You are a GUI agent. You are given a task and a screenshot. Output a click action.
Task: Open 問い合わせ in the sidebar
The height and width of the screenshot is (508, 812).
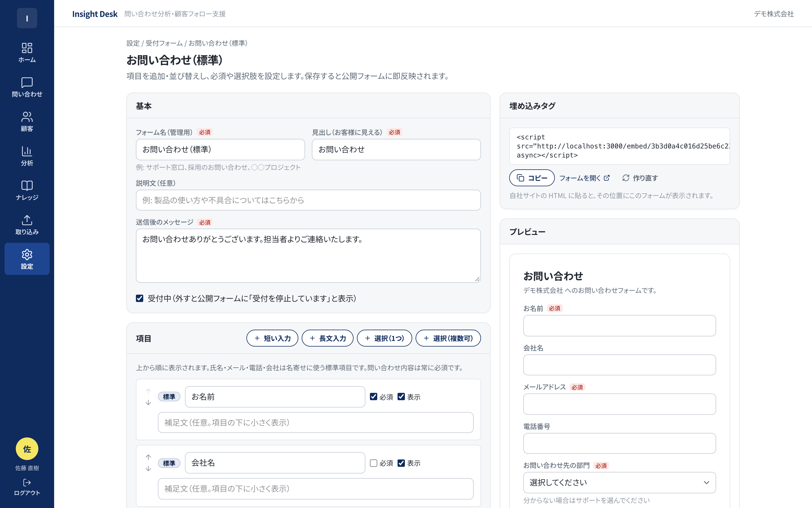tap(27, 87)
